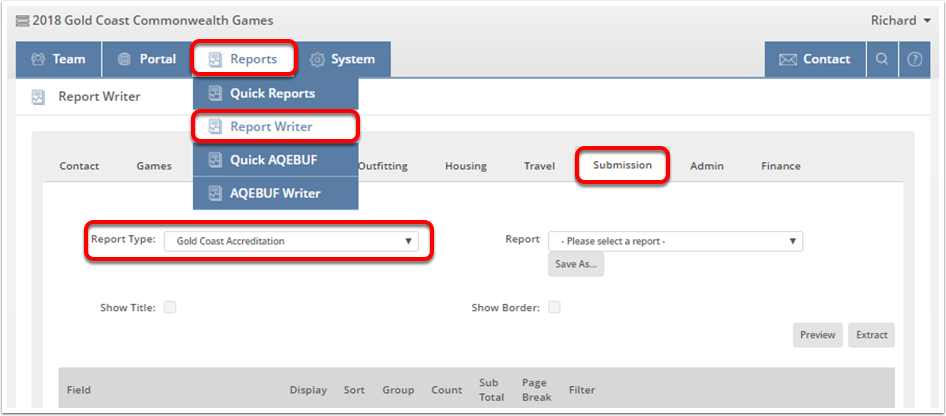Click the Team group icon

pyautogui.click(x=38, y=59)
